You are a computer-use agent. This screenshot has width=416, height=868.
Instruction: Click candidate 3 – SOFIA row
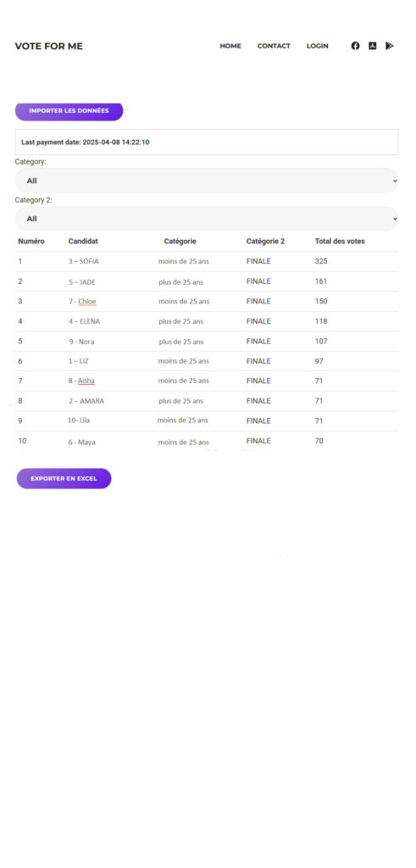[x=207, y=261]
